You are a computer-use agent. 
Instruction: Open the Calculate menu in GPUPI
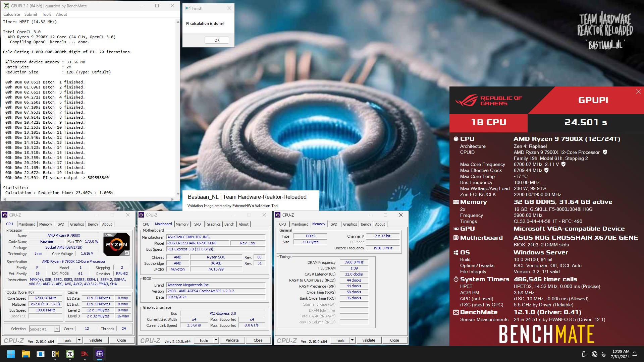11,14
